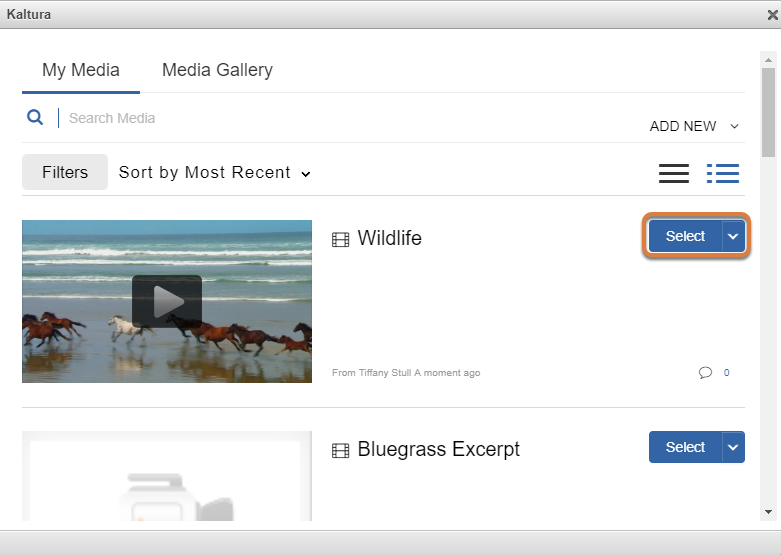This screenshot has width=781, height=555.
Task: Click the vertical scrollbar thumb
Action: (769, 113)
